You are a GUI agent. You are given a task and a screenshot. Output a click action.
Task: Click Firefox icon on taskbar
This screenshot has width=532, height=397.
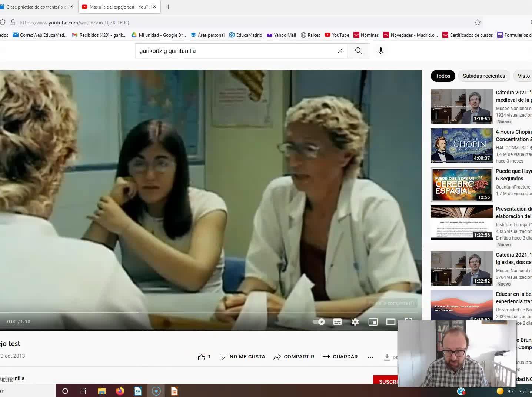(x=120, y=391)
